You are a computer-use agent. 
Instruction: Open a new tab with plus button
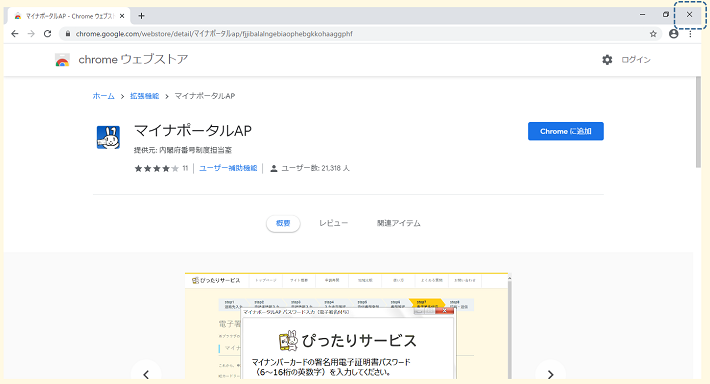tap(141, 16)
